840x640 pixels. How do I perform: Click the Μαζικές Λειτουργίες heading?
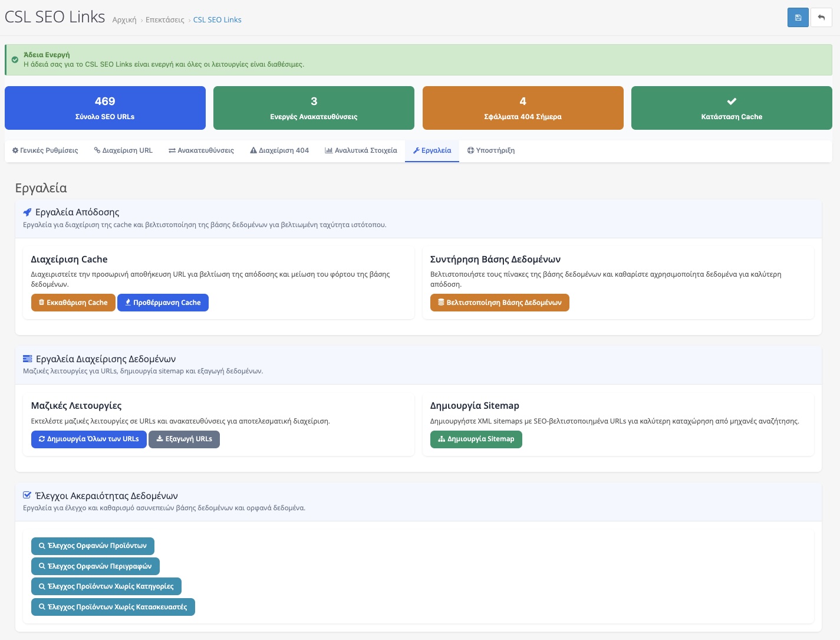click(76, 406)
